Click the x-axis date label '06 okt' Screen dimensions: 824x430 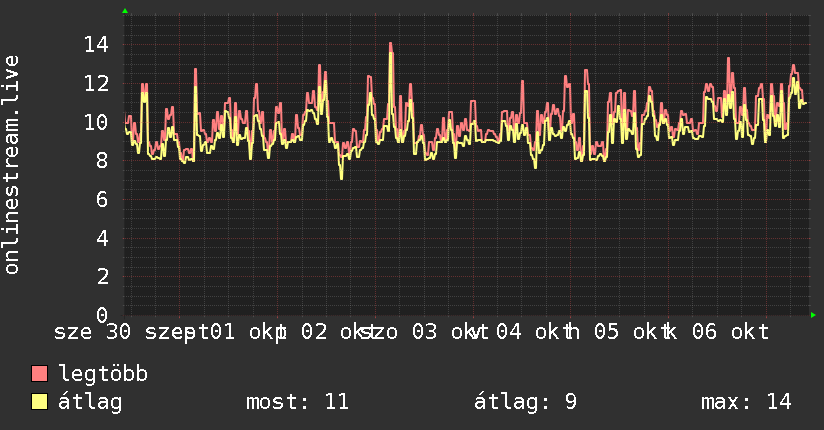(730, 332)
